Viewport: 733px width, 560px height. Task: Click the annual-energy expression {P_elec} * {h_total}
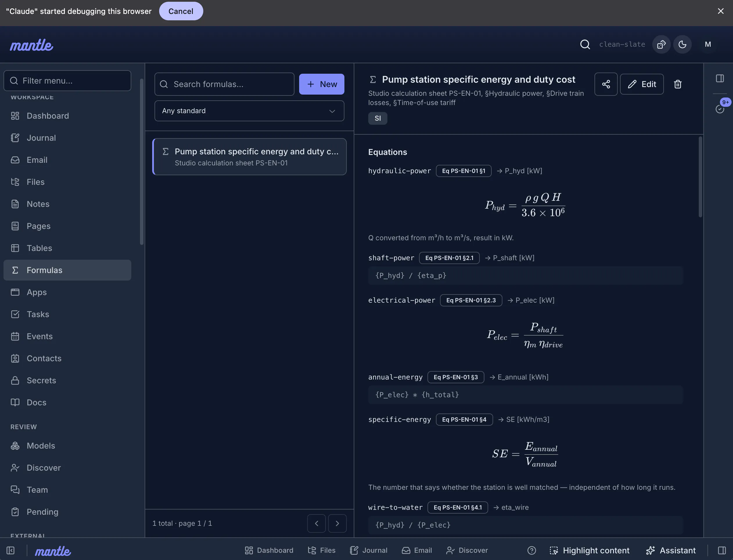point(525,395)
